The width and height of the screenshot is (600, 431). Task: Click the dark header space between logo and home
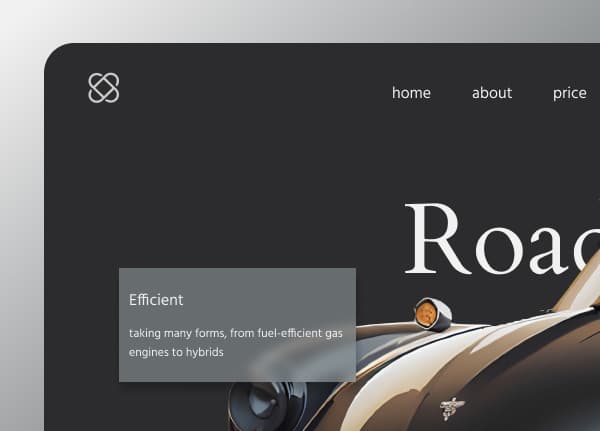pyautogui.click(x=250, y=90)
